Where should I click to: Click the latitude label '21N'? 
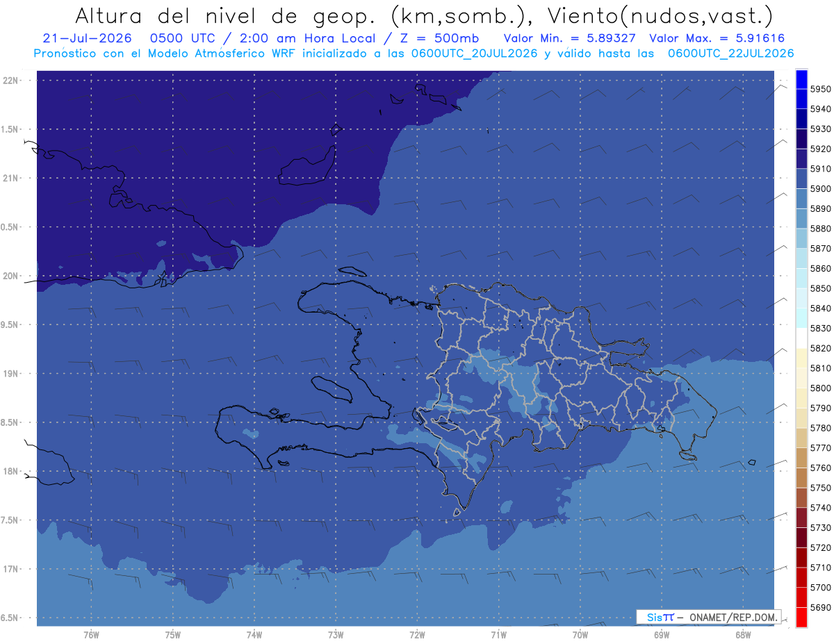click(10, 178)
